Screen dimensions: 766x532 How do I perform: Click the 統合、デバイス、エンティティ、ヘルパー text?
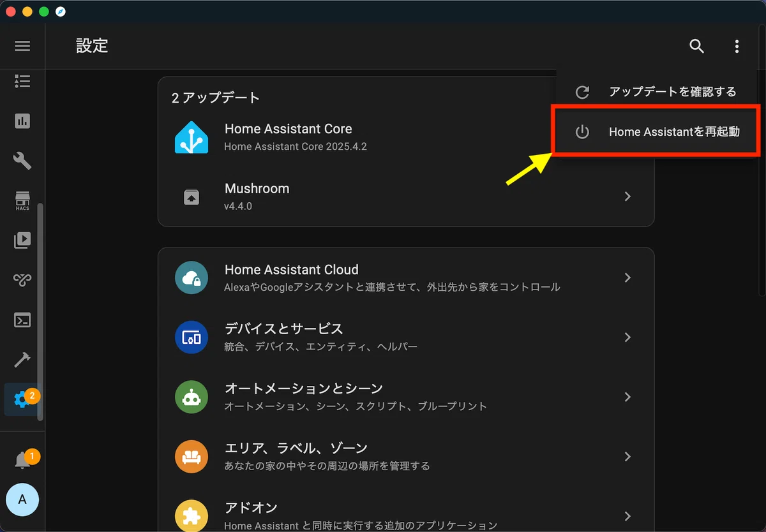[320, 347]
